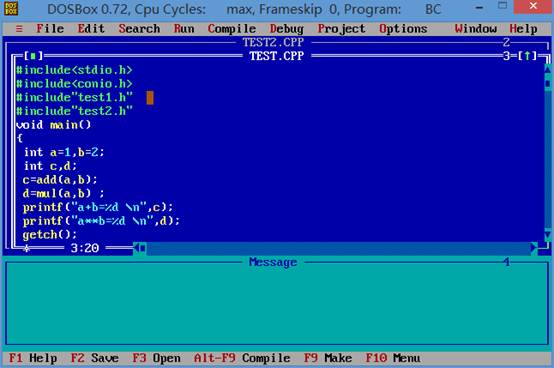This screenshot has width=554, height=368.
Task: Click the vertical scrollbar up arrow
Action: coord(548,69)
